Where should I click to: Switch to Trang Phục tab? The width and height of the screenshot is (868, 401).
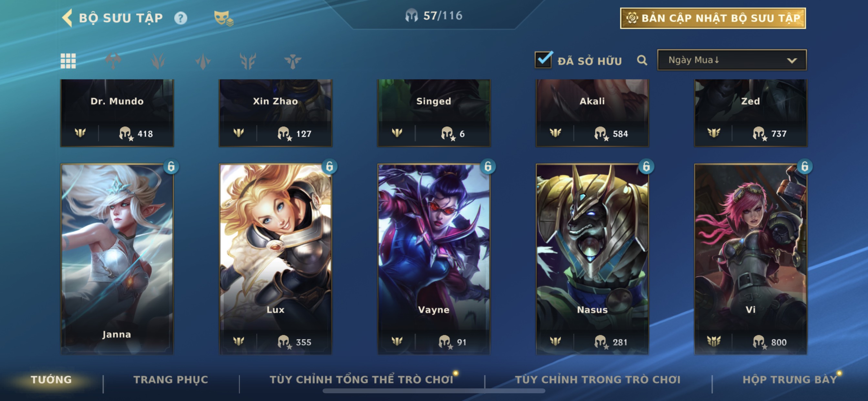171,380
